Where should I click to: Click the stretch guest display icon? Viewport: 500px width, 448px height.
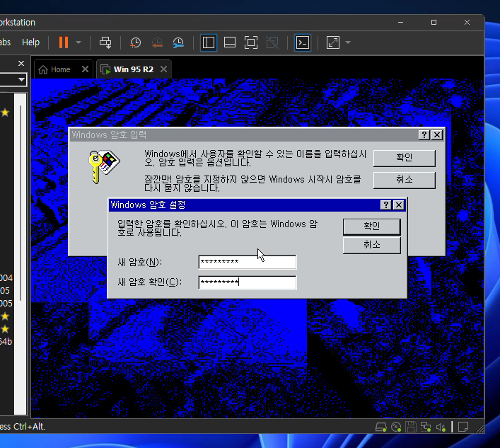pos(333,42)
